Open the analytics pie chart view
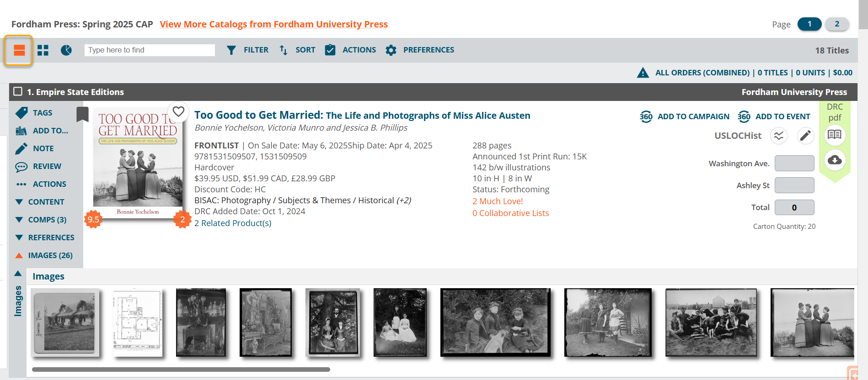The height and width of the screenshot is (380, 868). (66, 50)
